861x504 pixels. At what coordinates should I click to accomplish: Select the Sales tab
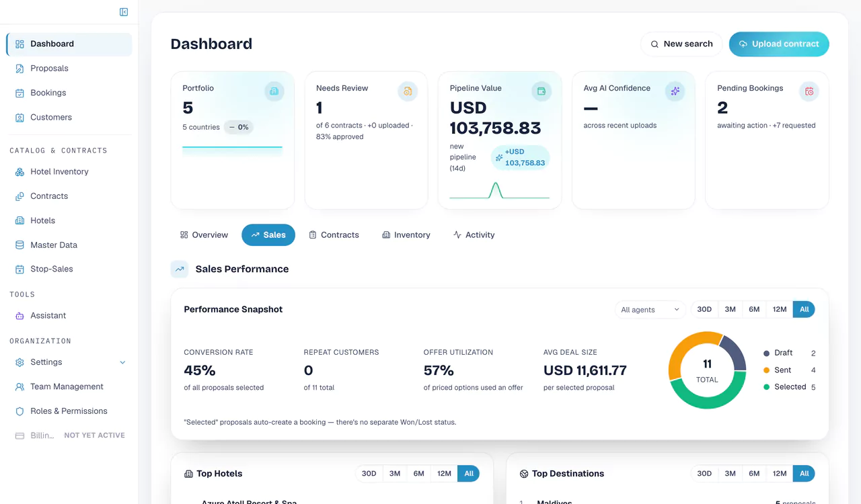tap(268, 235)
